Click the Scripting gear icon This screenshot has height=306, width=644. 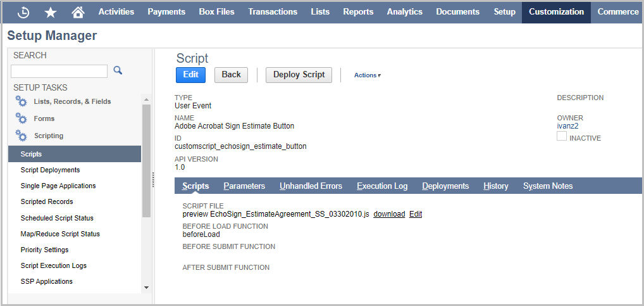[22, 136]
